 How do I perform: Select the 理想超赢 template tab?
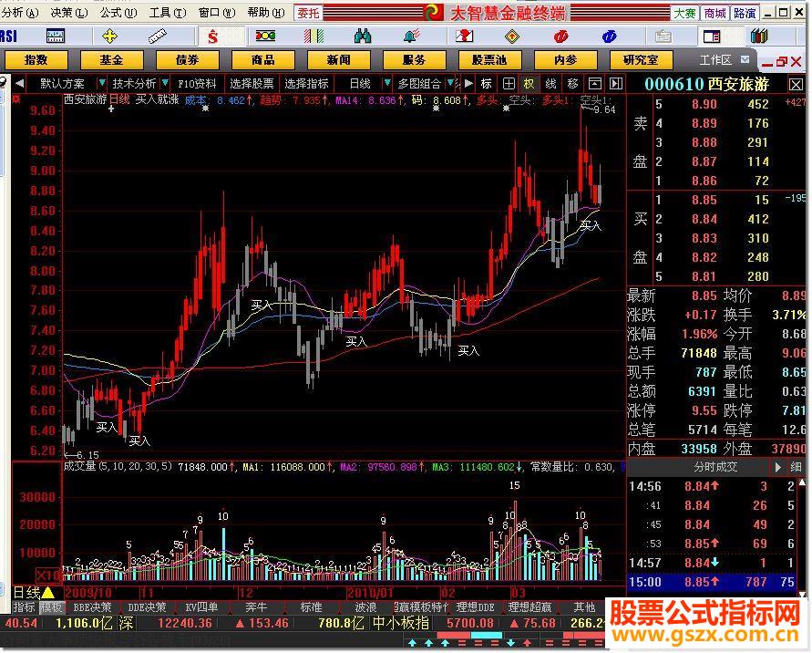click(529, 606)
